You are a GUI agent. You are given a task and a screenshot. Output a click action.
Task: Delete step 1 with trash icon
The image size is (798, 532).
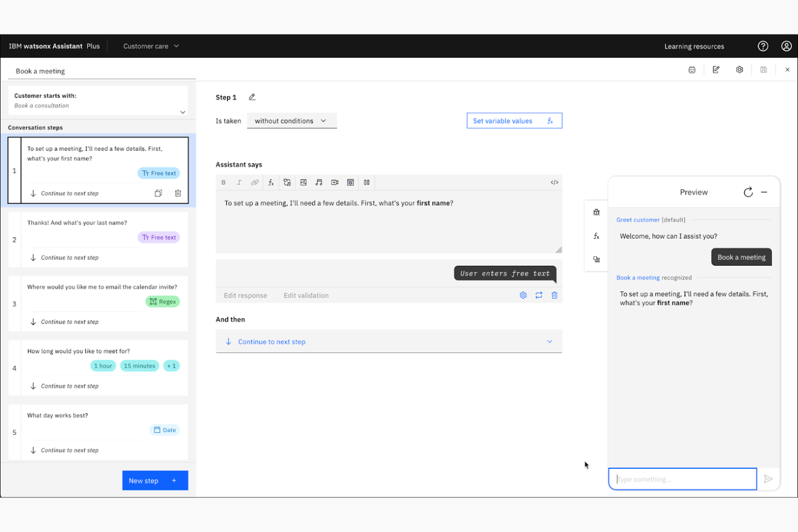(177, 193)
